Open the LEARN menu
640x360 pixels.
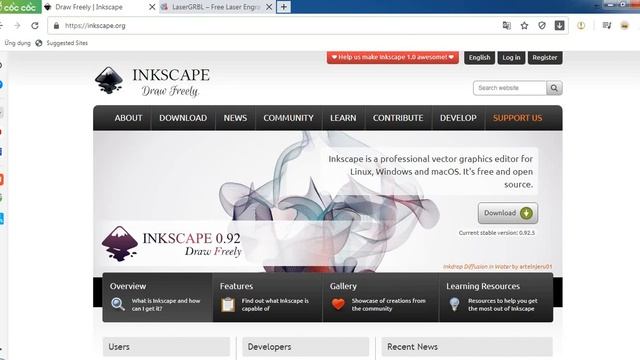click(x=343, y=118)
